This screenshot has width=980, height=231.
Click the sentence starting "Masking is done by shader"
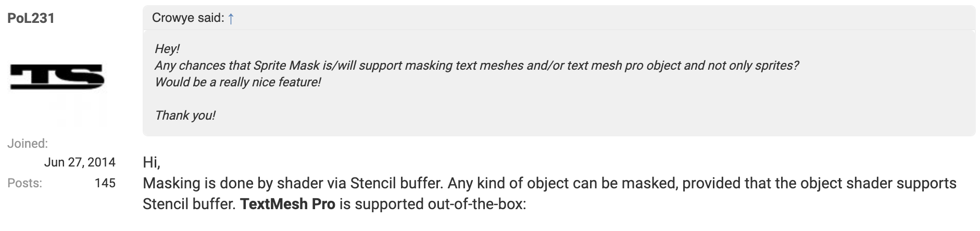293,183
